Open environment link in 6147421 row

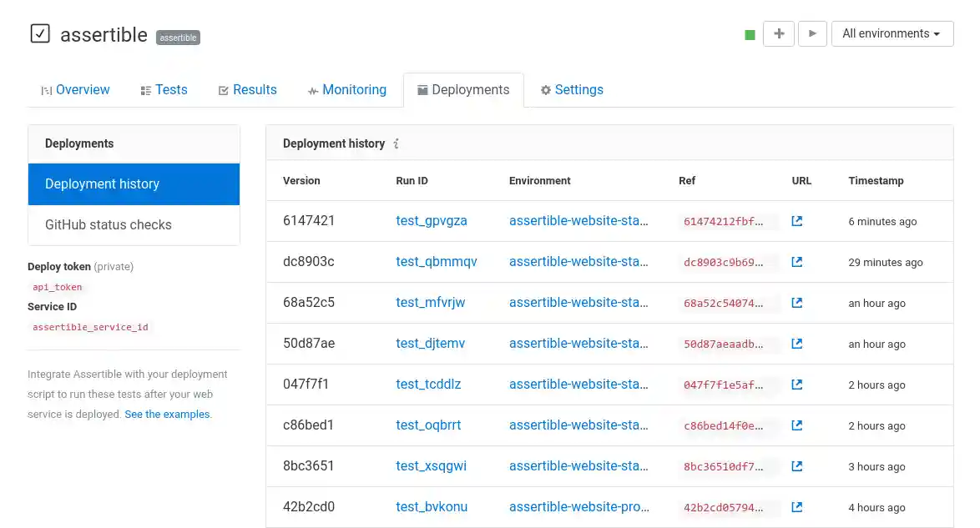pyautogui.click(x=578, y=221)
